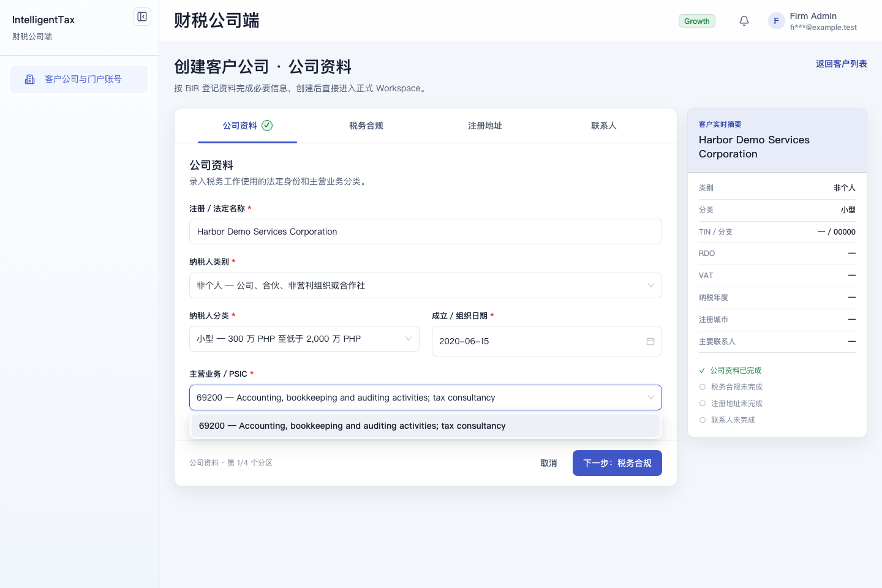Open notifications bell
Image resolution: width=882 pixels, height=588 pixels.
point(744,21)
